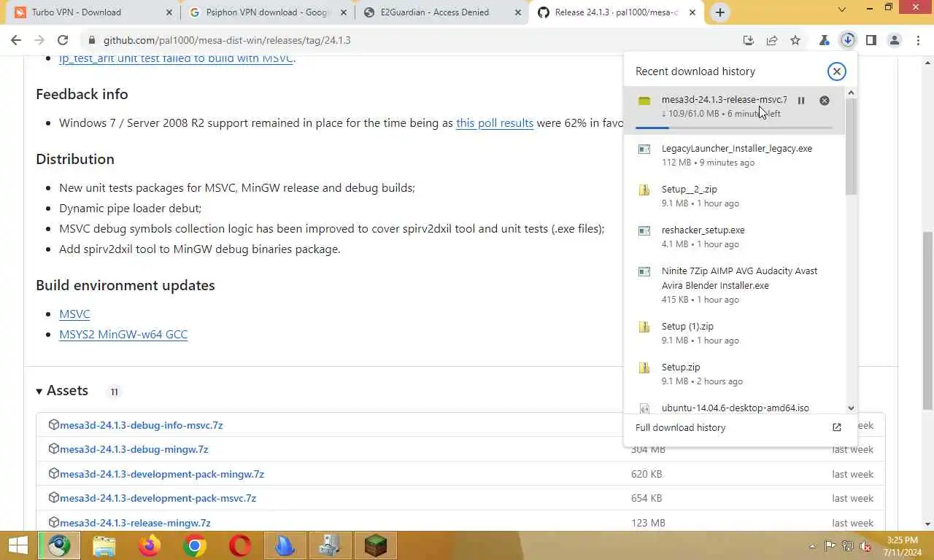
Task: Show hidden system tray icons
Action: 813,546
